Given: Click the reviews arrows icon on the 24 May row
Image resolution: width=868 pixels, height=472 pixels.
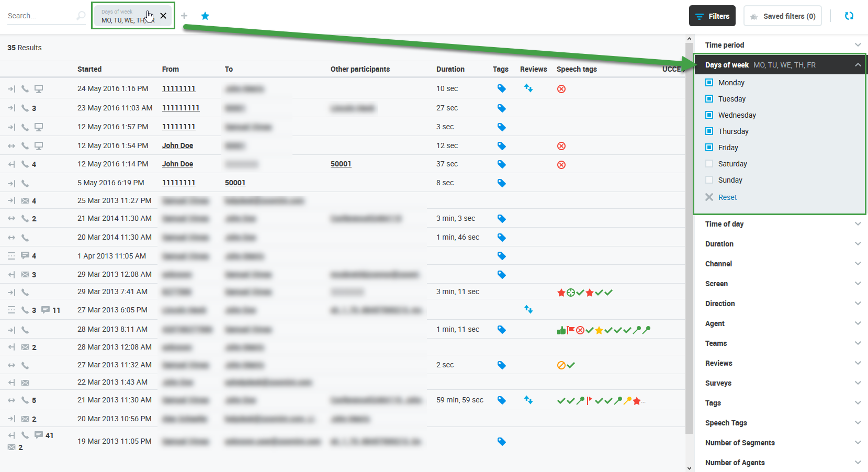Looking at the screenshot, I should click(x=528, y=88).
